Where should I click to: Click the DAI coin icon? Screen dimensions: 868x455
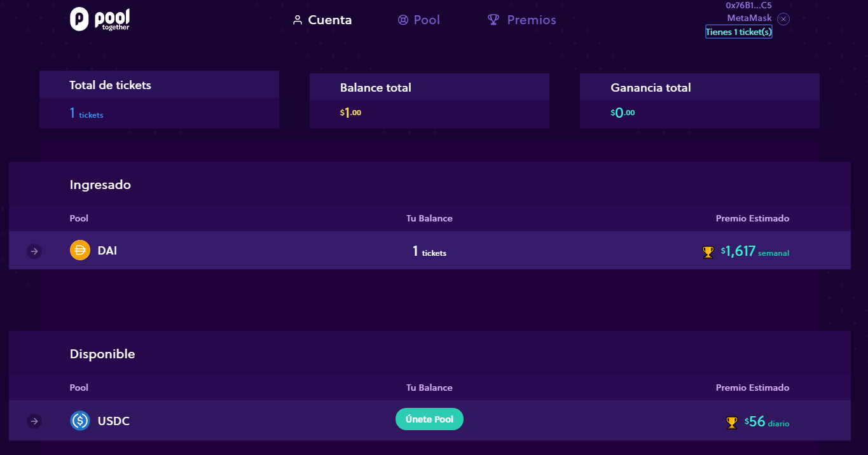(80, 250)
